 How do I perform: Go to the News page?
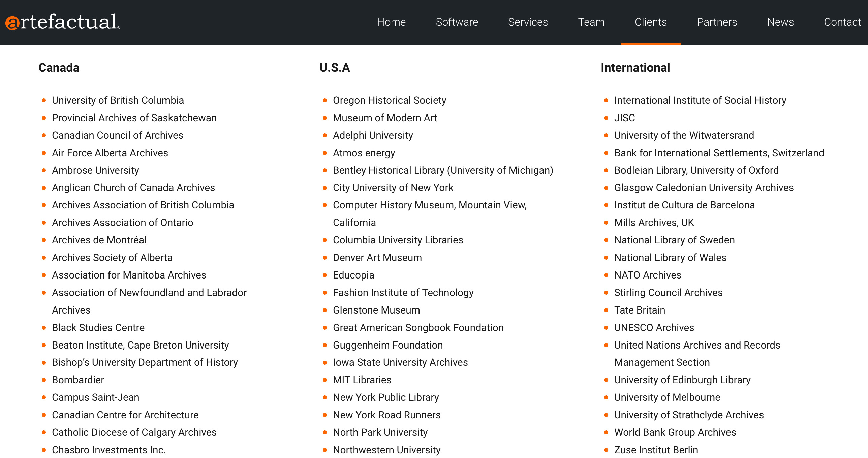pyautogui.click(x=780, y=22)
